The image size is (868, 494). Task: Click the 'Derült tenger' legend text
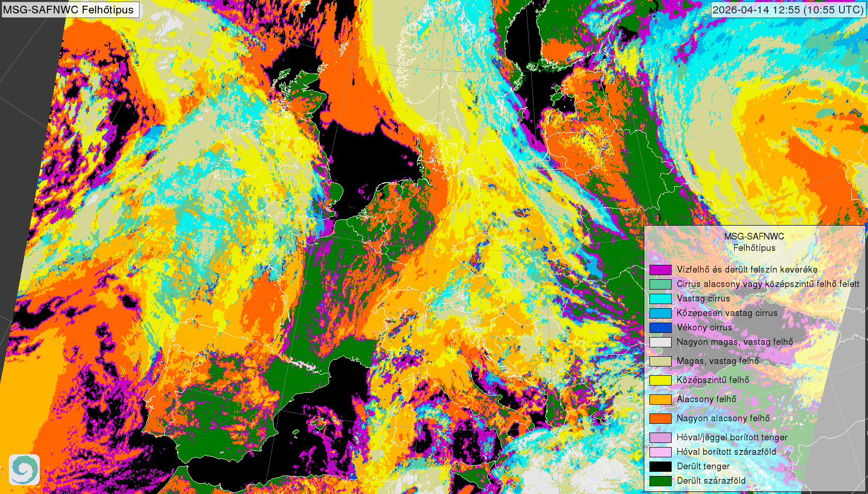tap(703, 466)
